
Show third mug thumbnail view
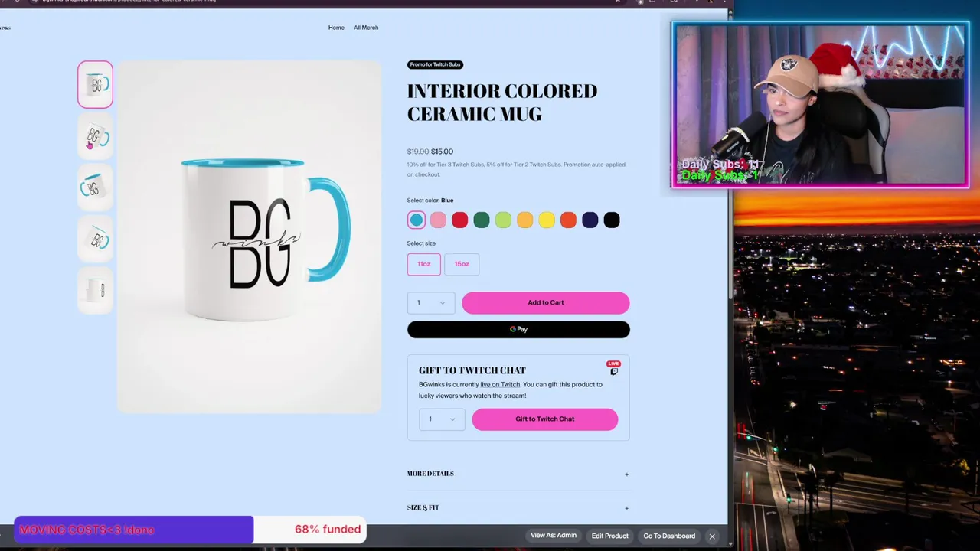click(x=95, y=187)
